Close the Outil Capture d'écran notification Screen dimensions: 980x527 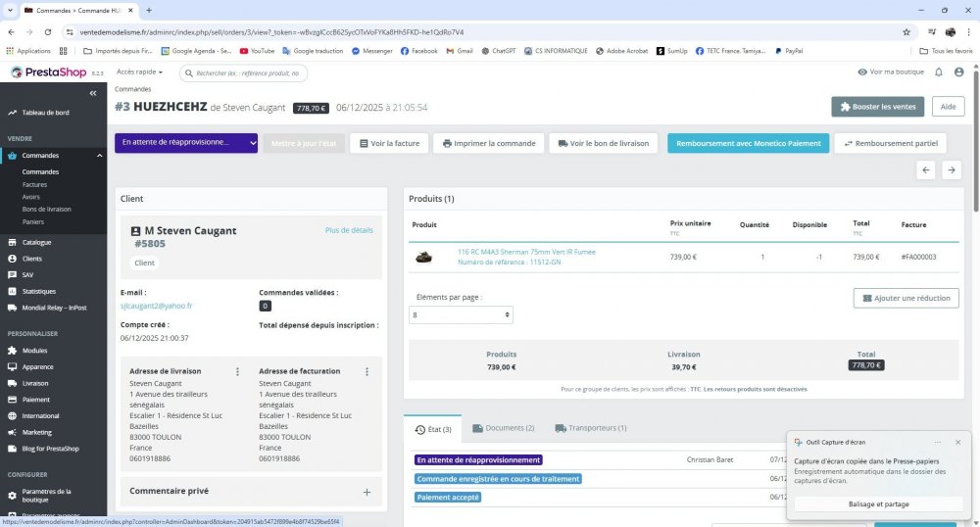(x=958, y=442)
